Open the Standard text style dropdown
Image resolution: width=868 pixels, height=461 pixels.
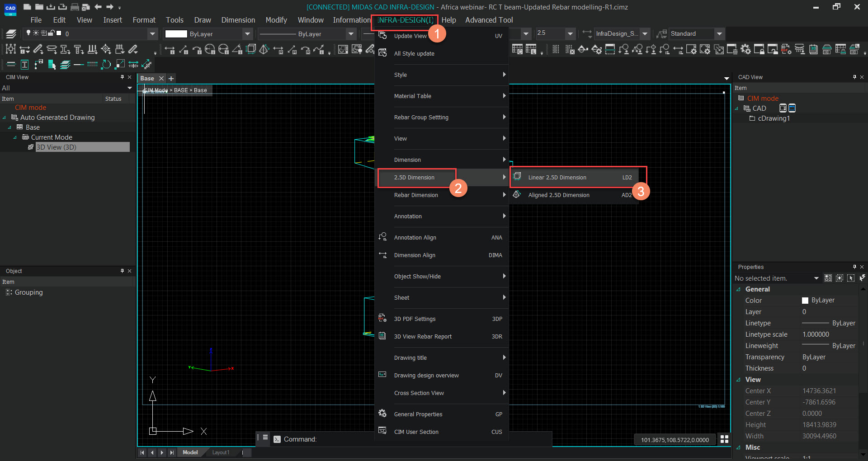[x=719, y=34]
